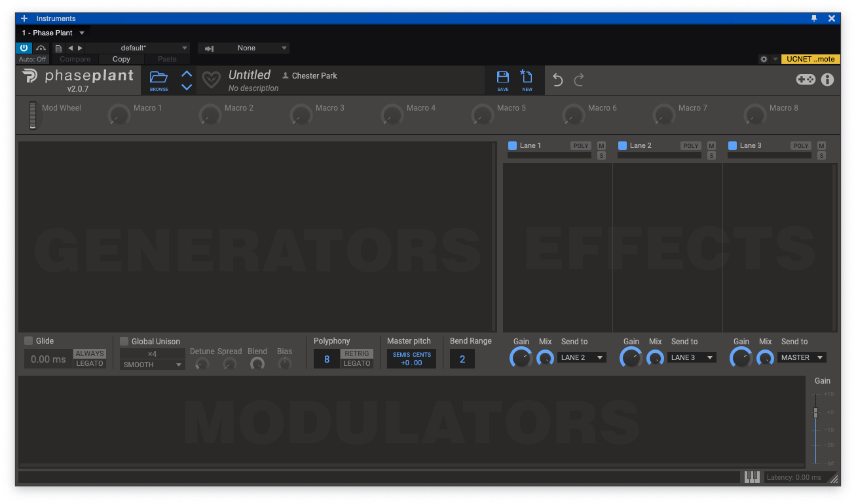Pin the Instruments window
This screenshot has width=856, height=504.
click(x=814, y=18)
